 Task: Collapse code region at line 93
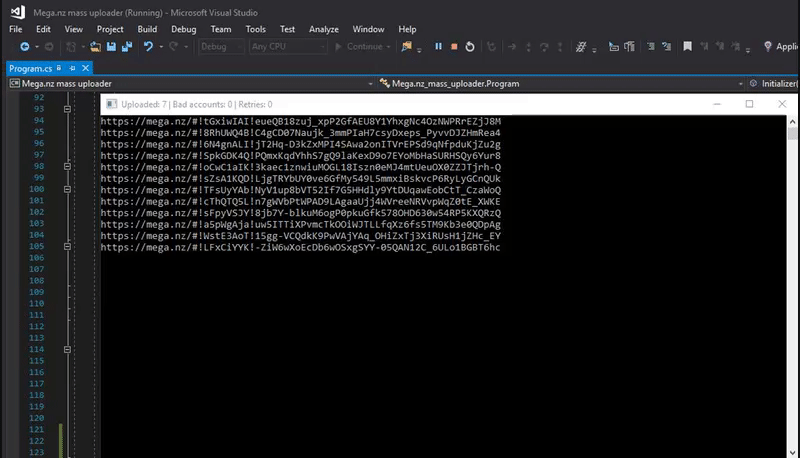point(67,109)
